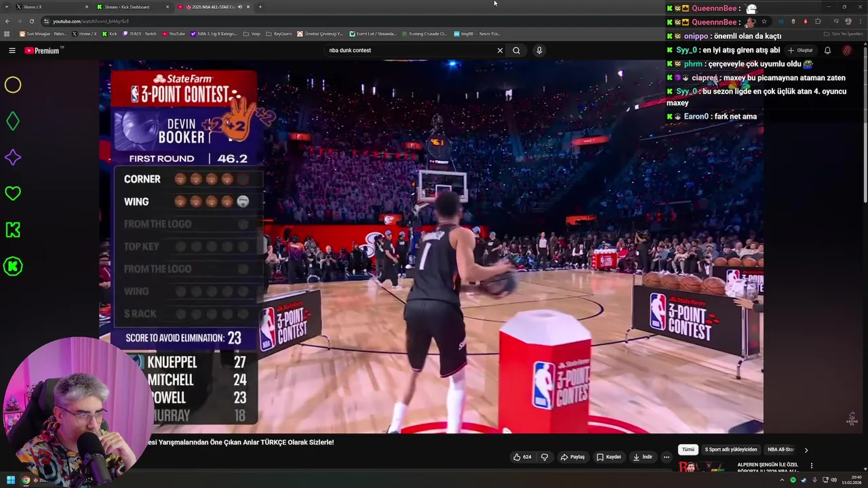
Task: Show more filter chips with right arrow
Action: point(806,449)
